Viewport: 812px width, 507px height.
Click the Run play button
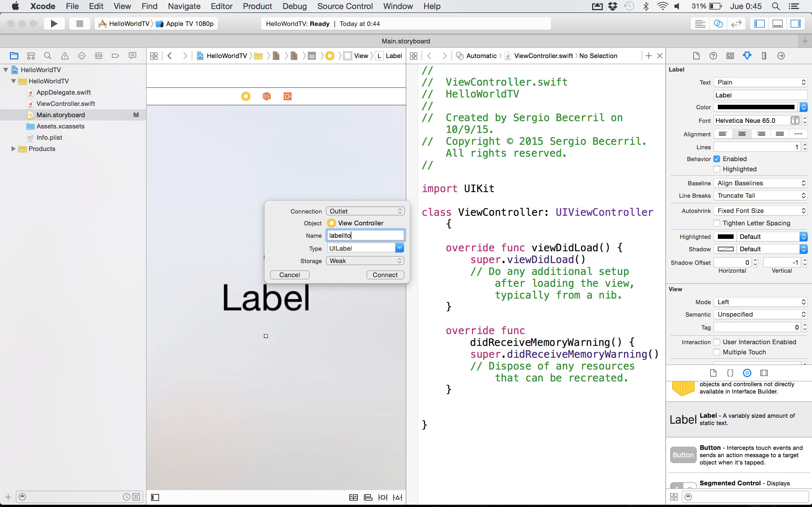click(x=54, y=23)
